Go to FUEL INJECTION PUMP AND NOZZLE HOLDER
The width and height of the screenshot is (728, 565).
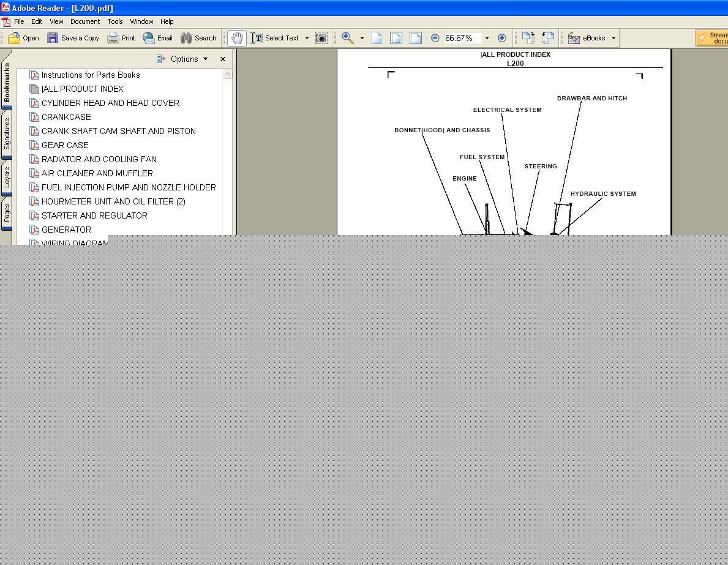129,187
